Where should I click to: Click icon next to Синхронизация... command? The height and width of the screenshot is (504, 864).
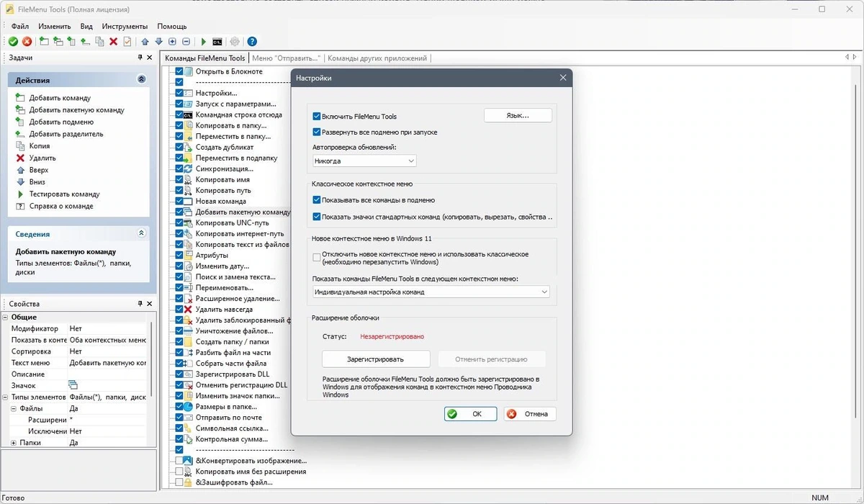pyautogui.click(x=188, y=168)
